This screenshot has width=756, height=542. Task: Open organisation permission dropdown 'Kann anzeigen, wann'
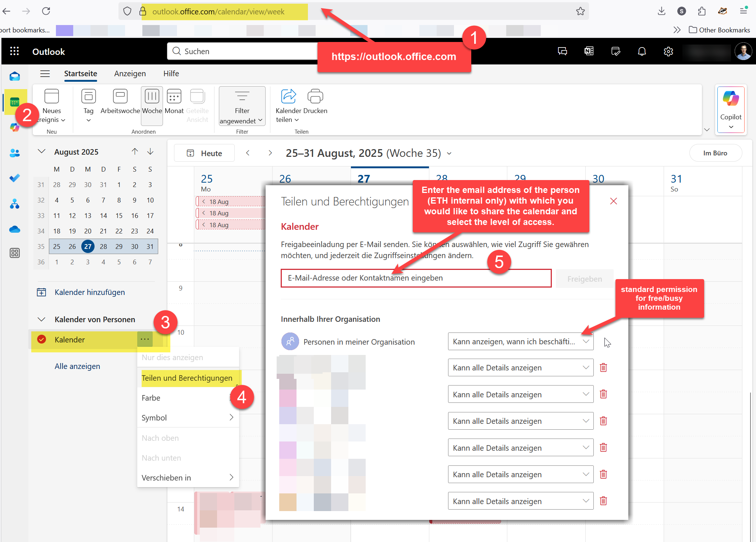pyautogui.click(x=520, y=342)
